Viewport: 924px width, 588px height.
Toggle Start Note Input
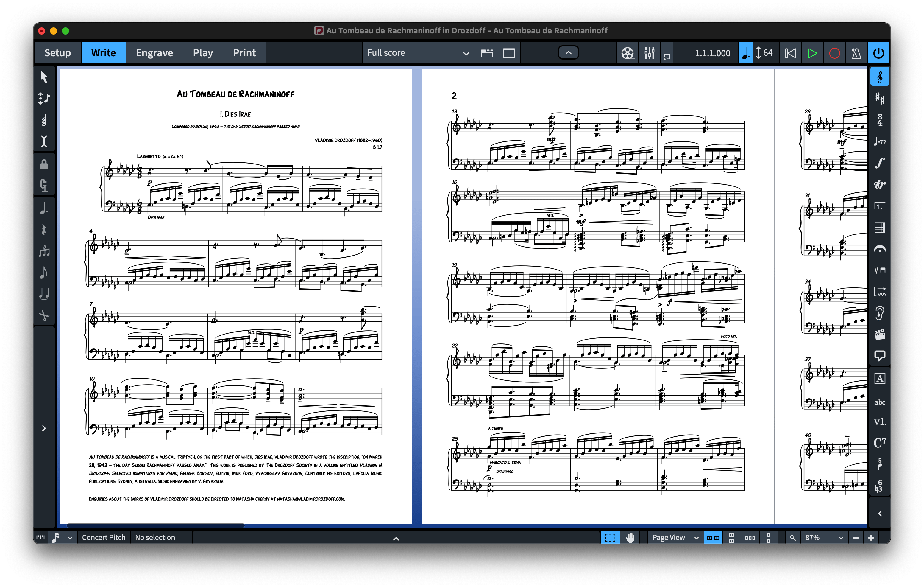coord(44,99)
